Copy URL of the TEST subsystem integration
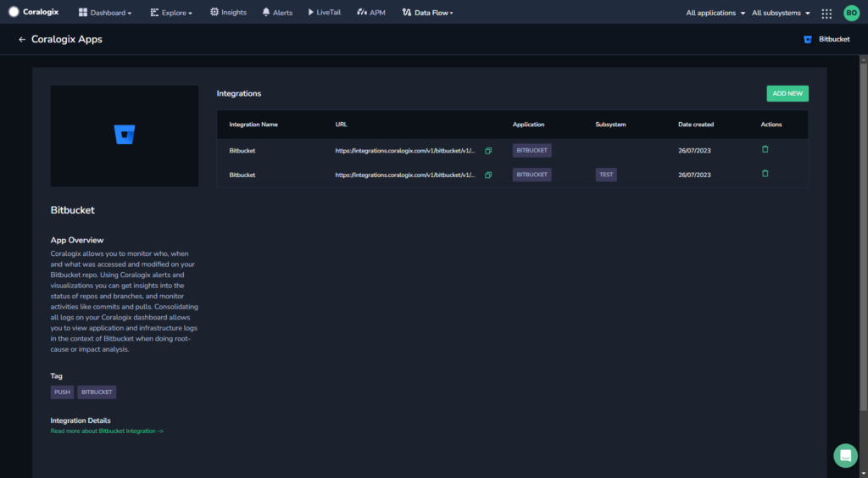 tap(488, 175)
